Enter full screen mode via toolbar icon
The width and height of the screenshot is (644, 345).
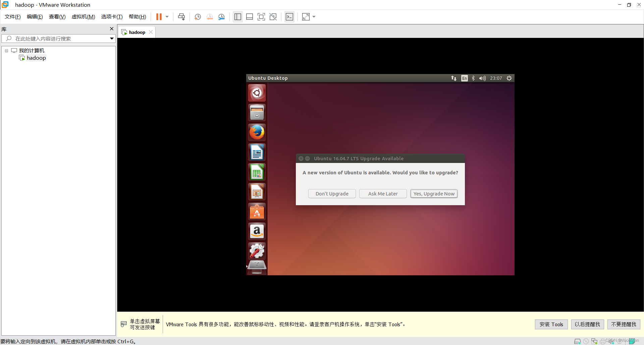(x=261, y=16)
